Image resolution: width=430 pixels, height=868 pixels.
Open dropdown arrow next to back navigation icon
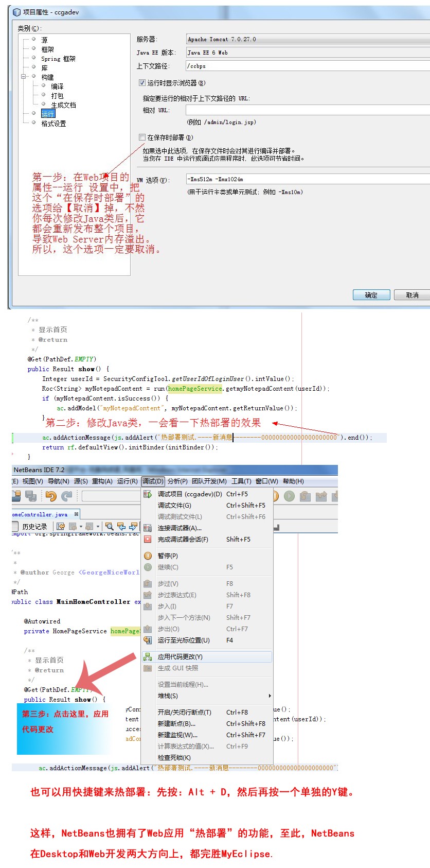tap(81, 526)
